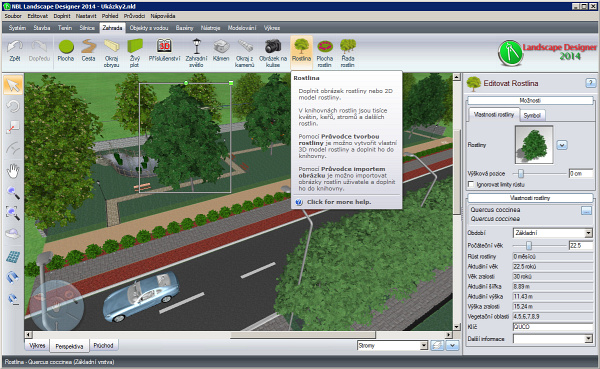Open the Příslušenství 3D accessories library

tap(164, 51)
